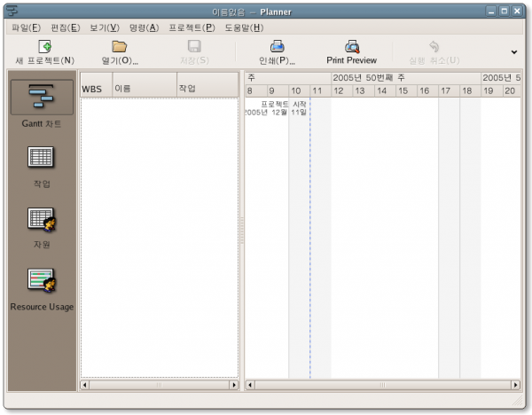Image resolution: width=532 pixels, height=415 pixels.
Task: Click the WBS column header
Action: (x=97, y=84)
